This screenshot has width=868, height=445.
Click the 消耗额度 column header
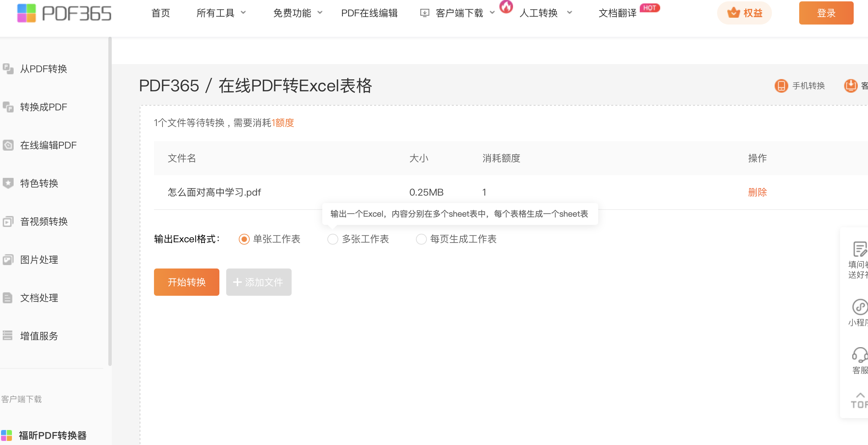(x=501, y=158)
